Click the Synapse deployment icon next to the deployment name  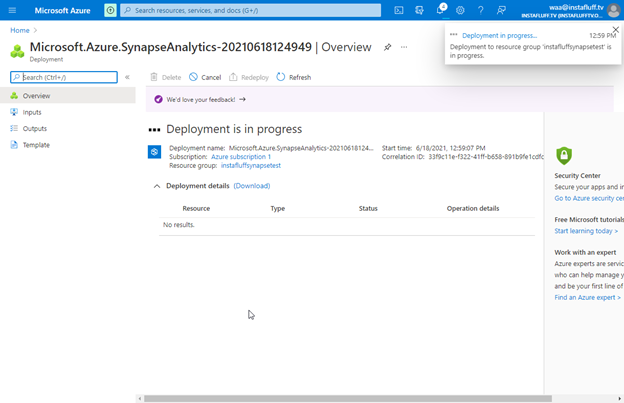pos(154,152)
